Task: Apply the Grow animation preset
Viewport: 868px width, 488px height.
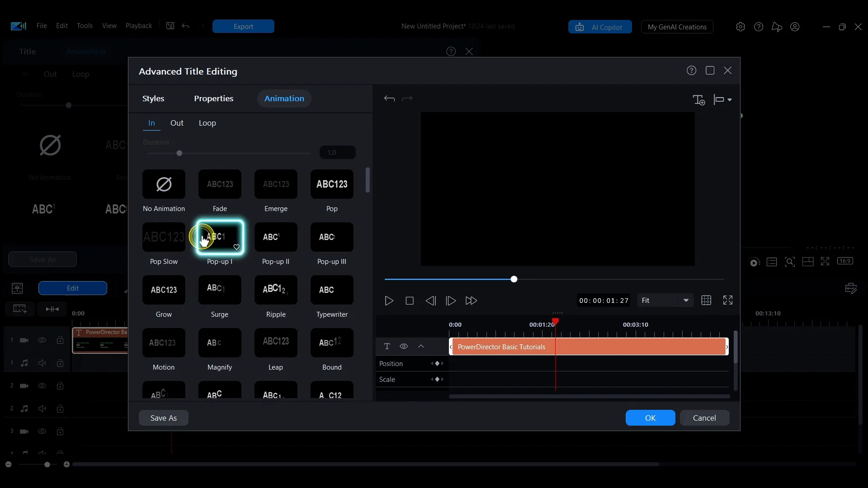Action: tap(164, 290)
